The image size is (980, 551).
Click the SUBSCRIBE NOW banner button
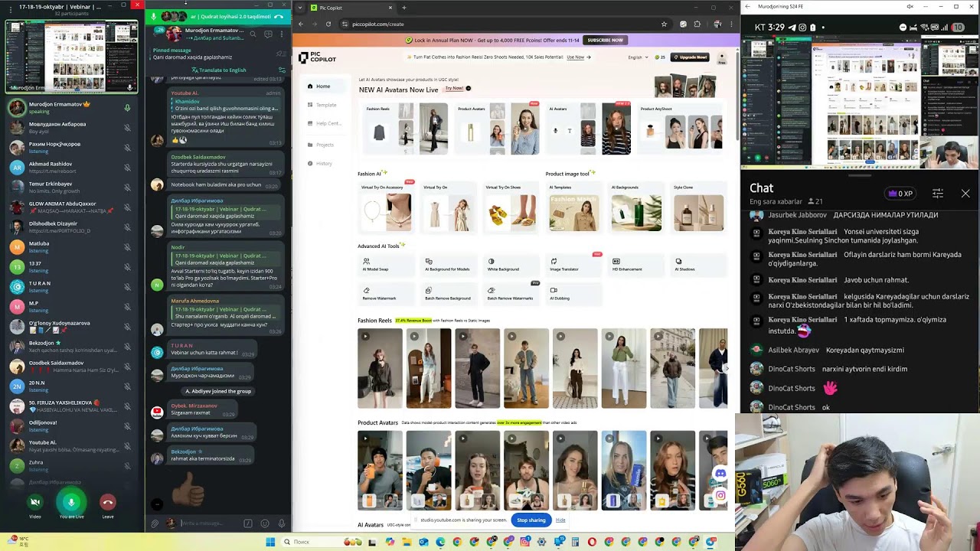coord(605,40)
